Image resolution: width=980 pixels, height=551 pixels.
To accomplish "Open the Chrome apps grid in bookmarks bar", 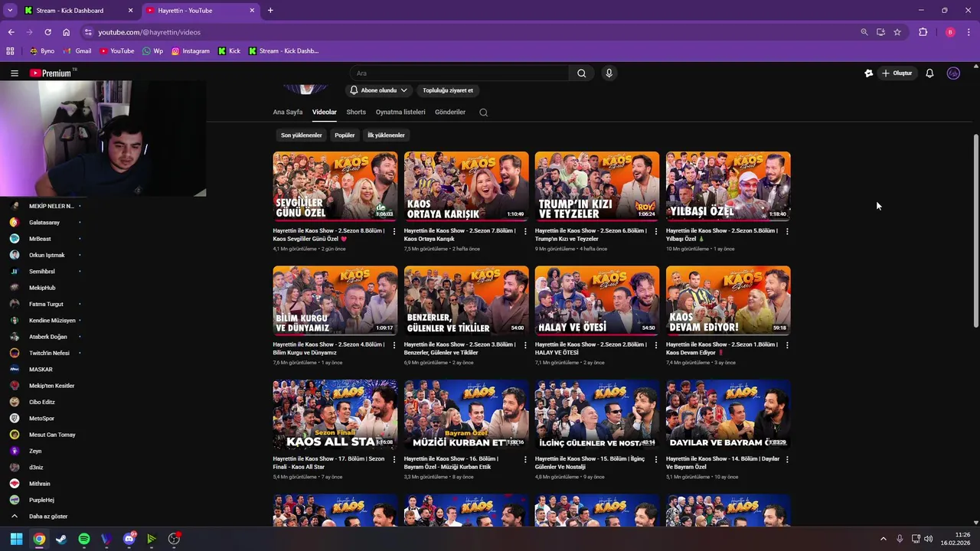I will pos(10,51).
